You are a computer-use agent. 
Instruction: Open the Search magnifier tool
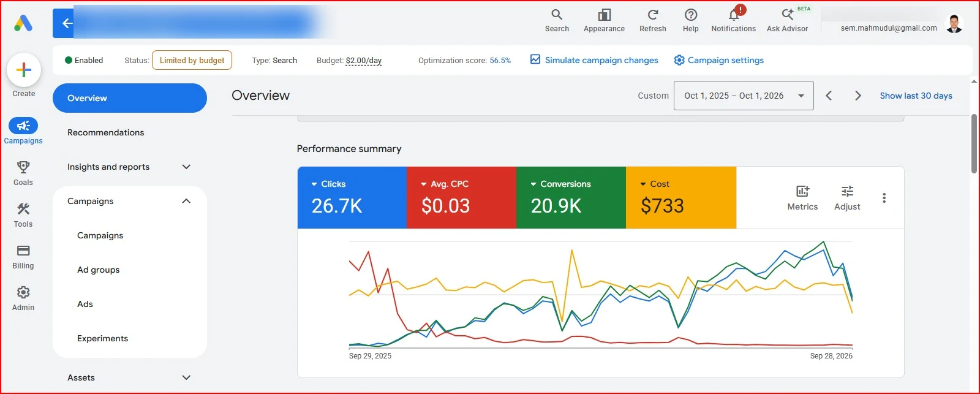pyautogui.click(x=557, y=20)
